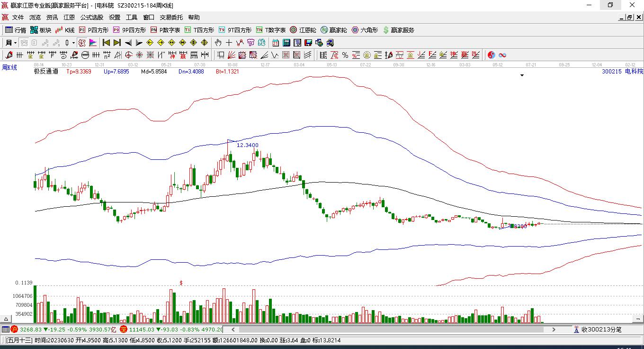This screenshot has height=349, width=644.
Task: Open the 文件 menu
Action: pos(18,18)
